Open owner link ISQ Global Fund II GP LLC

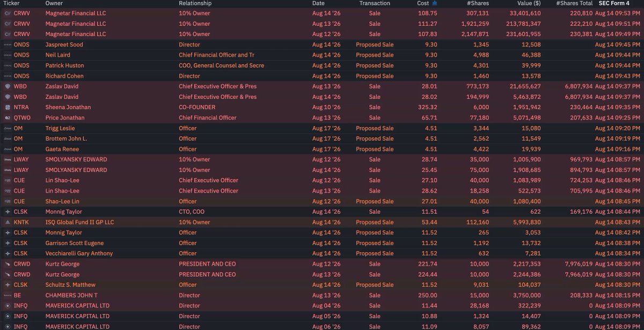(x=80, y=222)
